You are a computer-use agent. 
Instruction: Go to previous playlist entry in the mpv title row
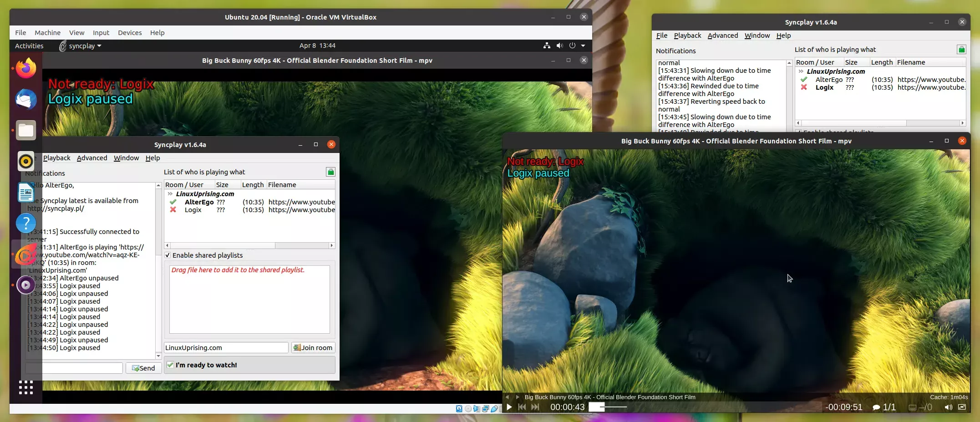[x=507, y=397]
